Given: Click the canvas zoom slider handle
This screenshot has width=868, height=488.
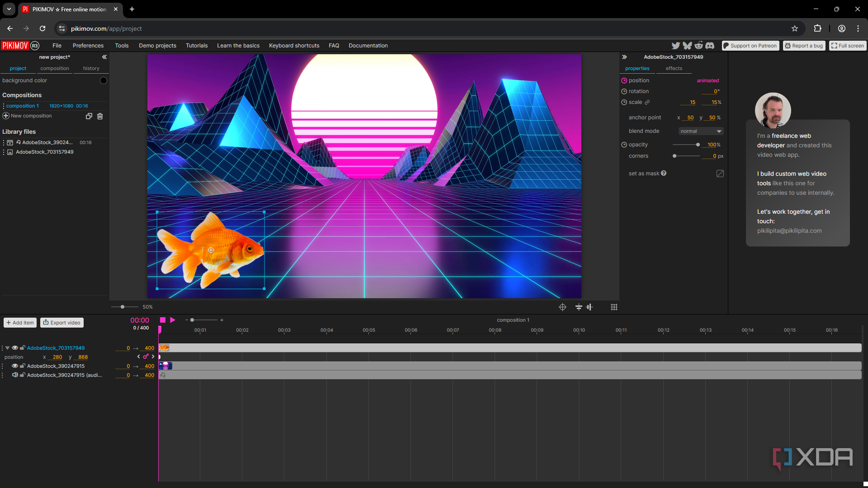Looking at the screenshot, I should 123,307.
